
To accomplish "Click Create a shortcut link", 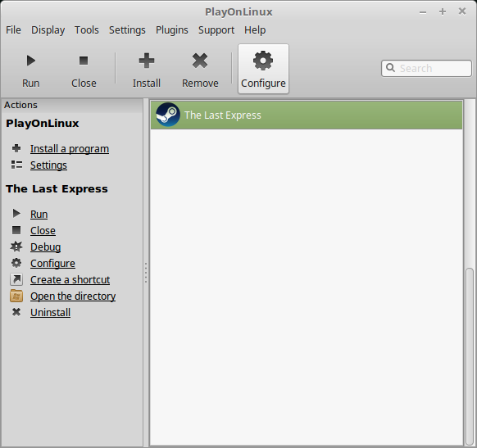I will [x=70, y=279].
